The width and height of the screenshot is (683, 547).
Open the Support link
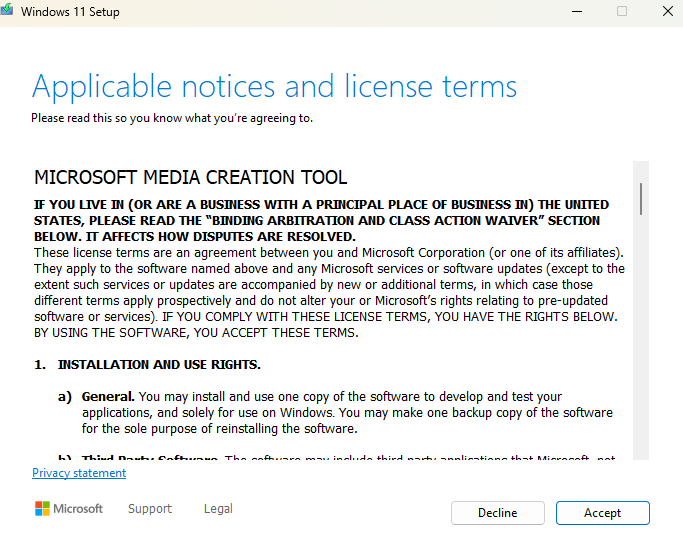coord(150,509)
